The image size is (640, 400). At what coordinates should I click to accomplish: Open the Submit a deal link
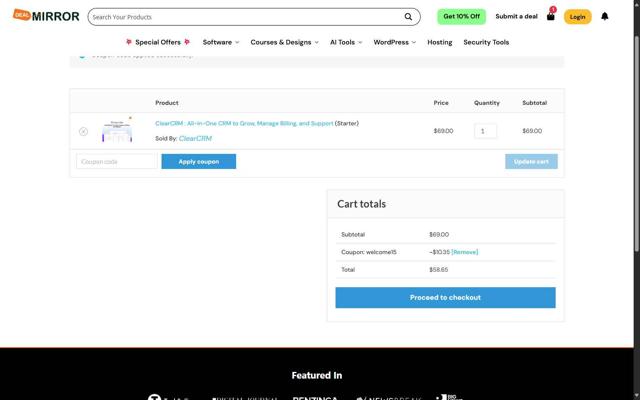coord(516,16)
